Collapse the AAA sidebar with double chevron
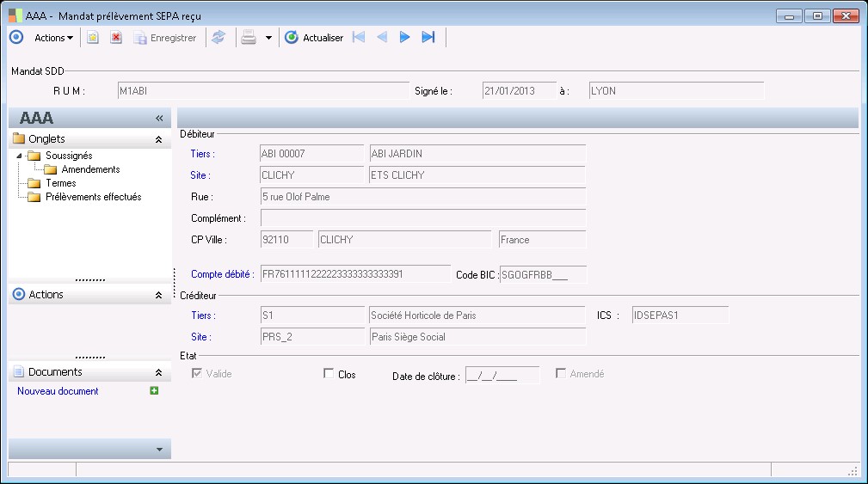This screenshot has height=484, width=868. point(159,119)
